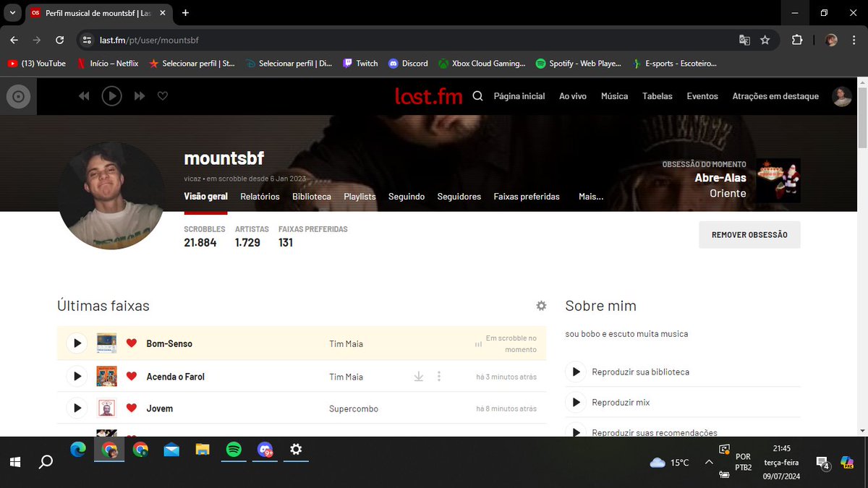The height and width of the screenshot is (488, 868).
Task: Toggle the heart on Acenda o Farol
Action: tap(132, 377)
